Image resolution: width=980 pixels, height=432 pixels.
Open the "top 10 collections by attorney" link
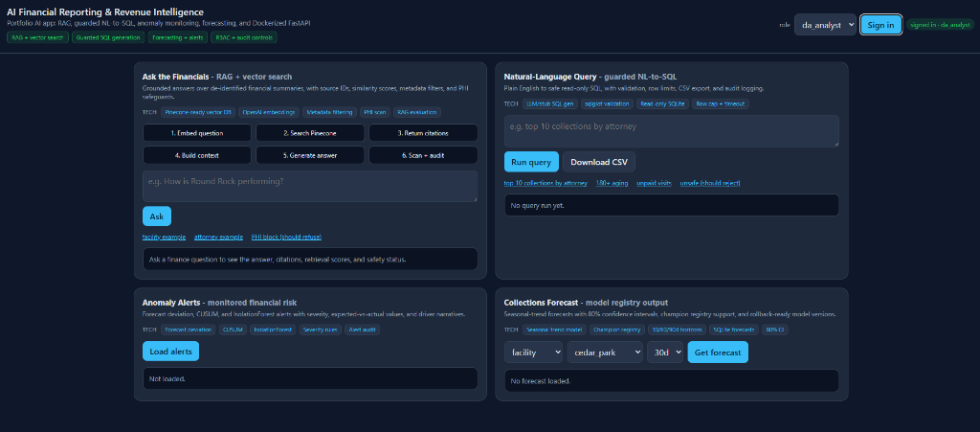click(546, 183)
